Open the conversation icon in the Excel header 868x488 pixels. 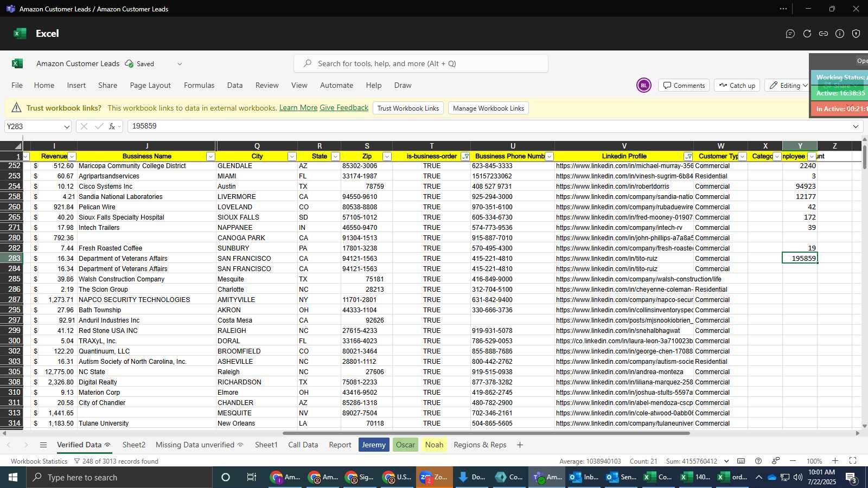click(x=790, y=34)
